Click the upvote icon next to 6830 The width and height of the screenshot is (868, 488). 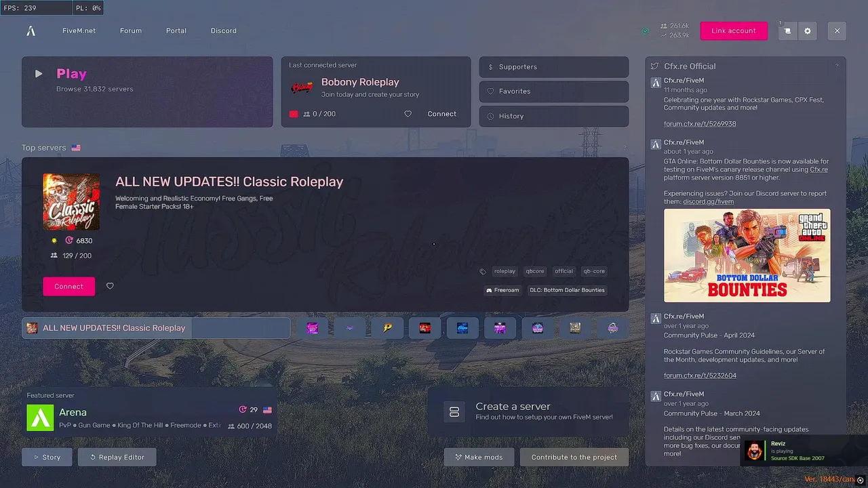(x=68, y=241)
